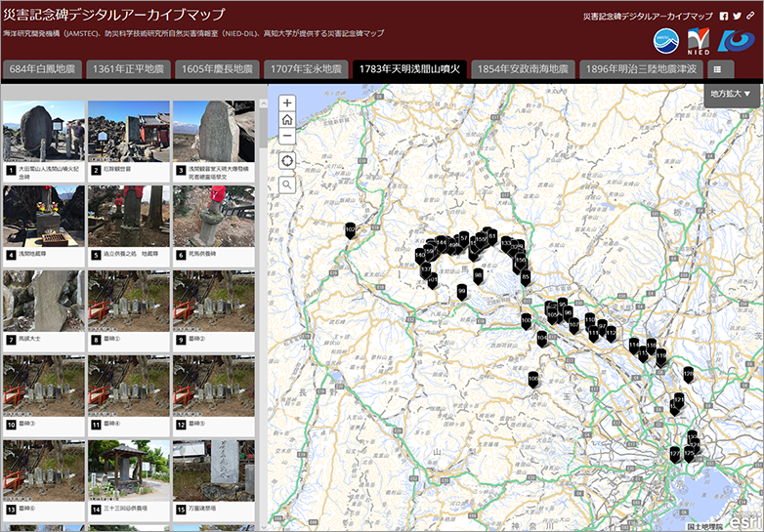Click the locate my position icon
Image resolution: width=764 pixels, height=532 pixels.
pyautogui.click(x=287, y=160)
